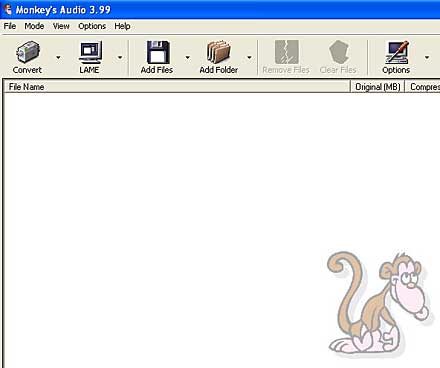This screenshot has width=440, height=368.
Task: Open the Mode menu
Action: [34, 26]
